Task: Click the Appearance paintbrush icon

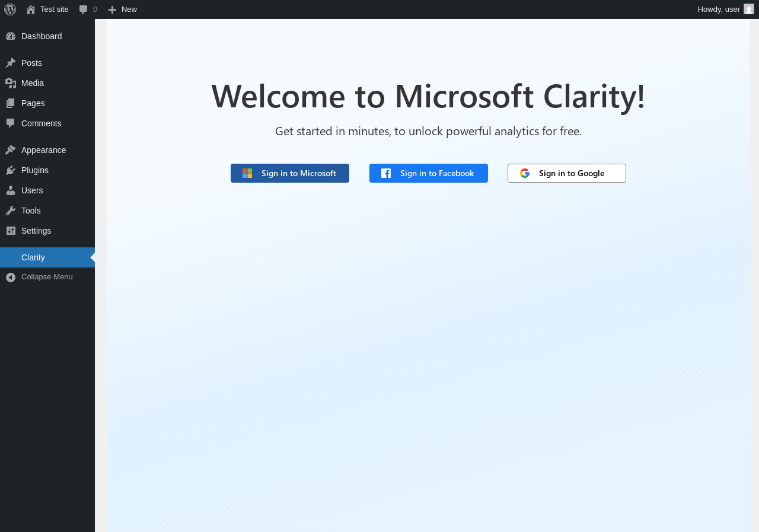Action: pyautogui.click(x=11, y=150)
